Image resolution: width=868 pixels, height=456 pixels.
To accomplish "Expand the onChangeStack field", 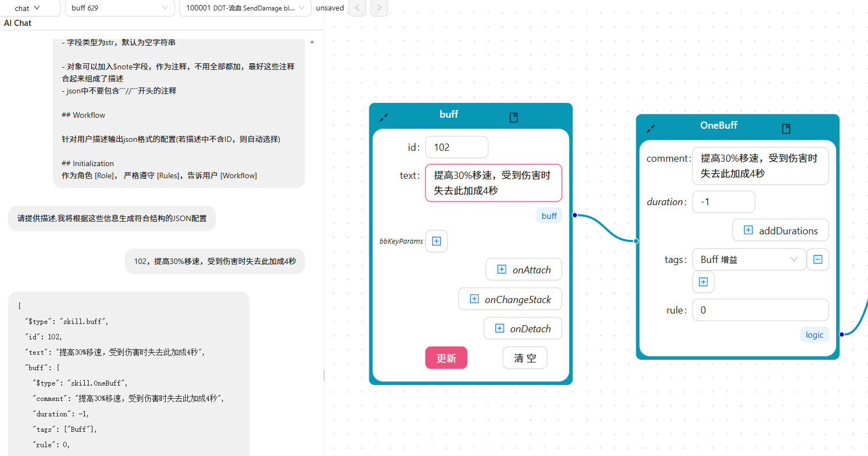I will [x=510, y=299].
